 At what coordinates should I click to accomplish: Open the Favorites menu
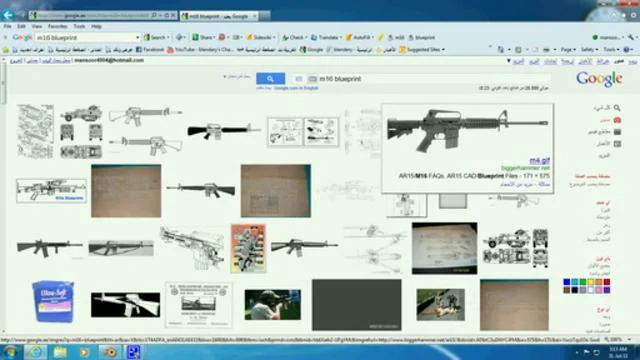(58, 26)
